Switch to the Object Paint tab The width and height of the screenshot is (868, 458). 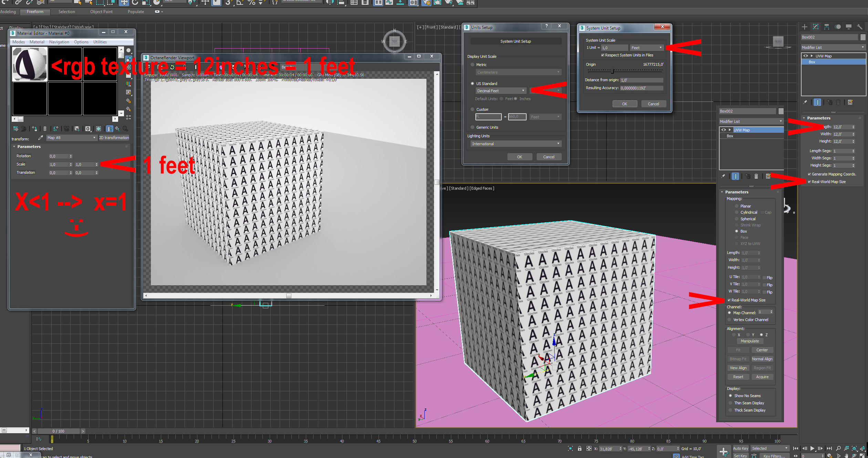101,12
